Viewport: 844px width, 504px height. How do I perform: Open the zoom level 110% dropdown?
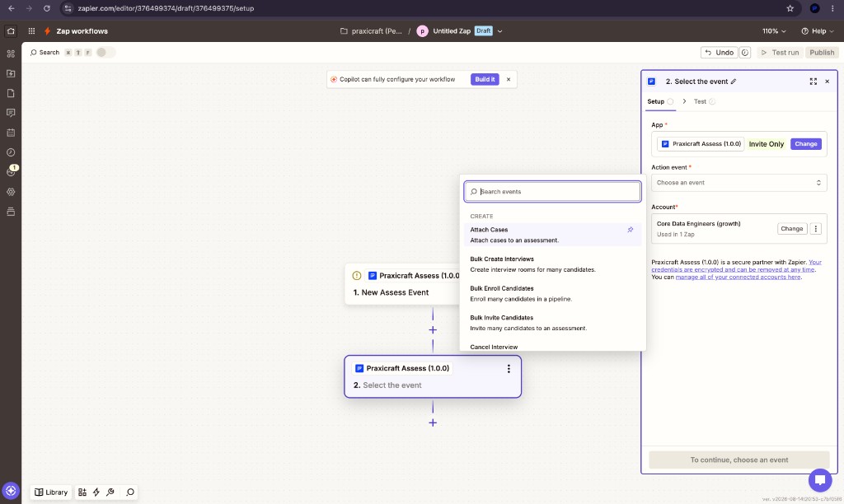coord(774,31)
